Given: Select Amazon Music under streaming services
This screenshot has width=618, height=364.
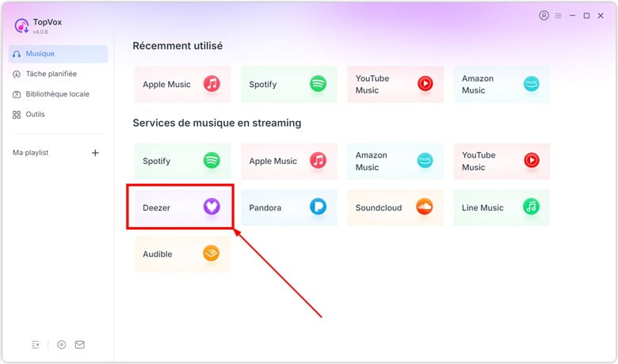Looking at the screenshot, I should pos(395,161).
